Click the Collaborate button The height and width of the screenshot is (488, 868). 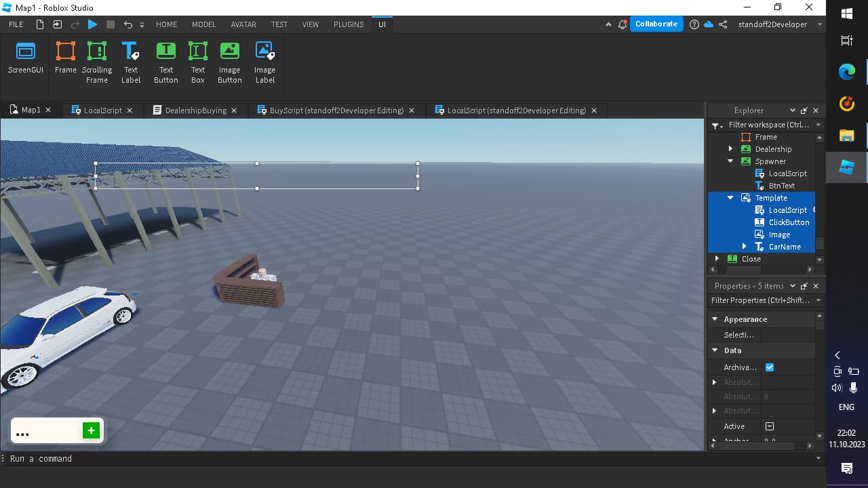tap(656, 24)
